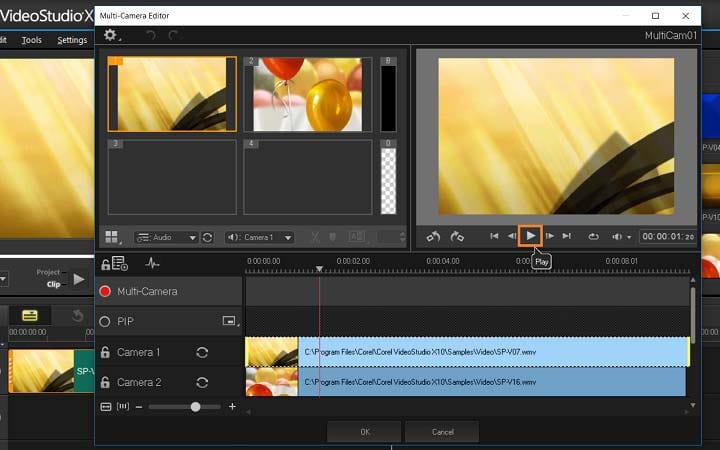Click the main VideoStudio timeline clip thumbnail
720x450 pixels.
pyautogui.click(x=41, y=371)
